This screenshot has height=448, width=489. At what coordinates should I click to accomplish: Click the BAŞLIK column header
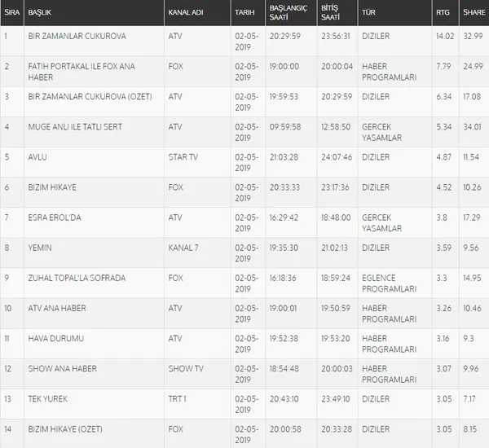tap(95, 12)
